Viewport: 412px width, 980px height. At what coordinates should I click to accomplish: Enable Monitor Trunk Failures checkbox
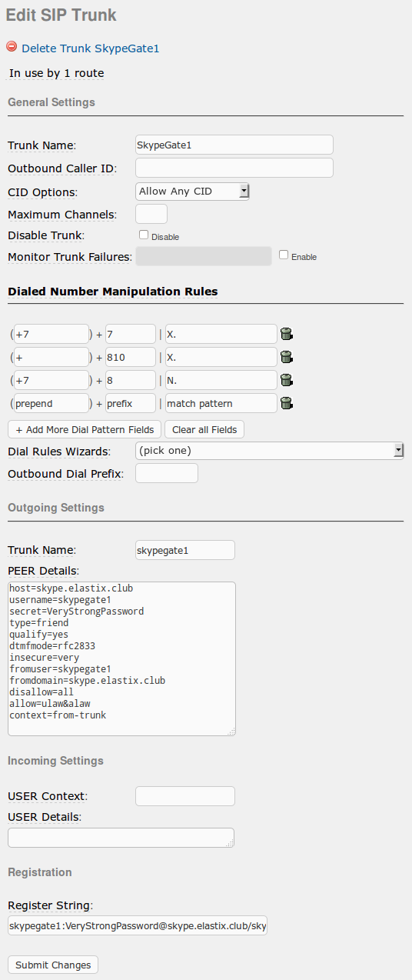tap(284, 255)
